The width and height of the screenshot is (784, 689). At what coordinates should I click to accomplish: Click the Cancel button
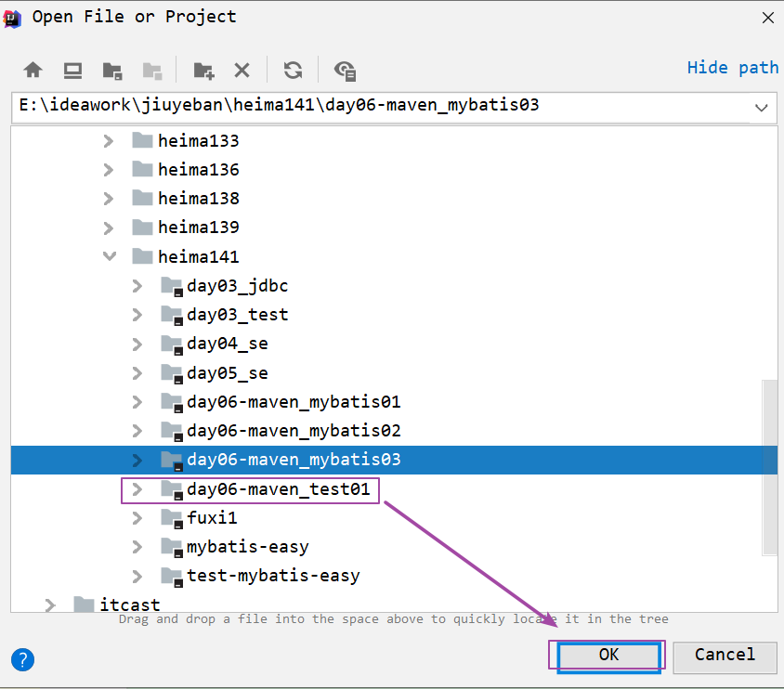click(725, 655)
